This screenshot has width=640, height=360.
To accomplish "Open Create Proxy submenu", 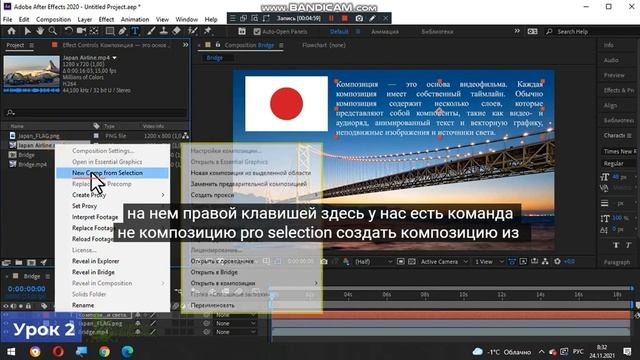I will pos(112,195).
